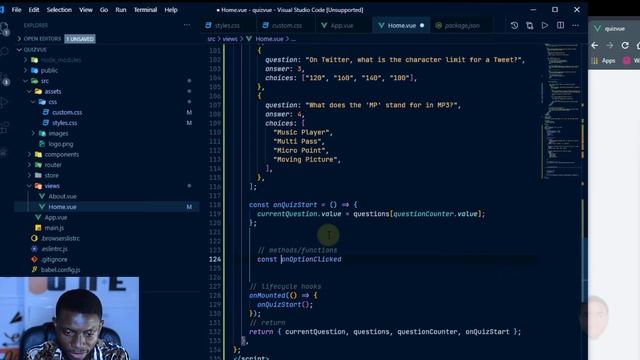Viewport: 640px width, 360px height.
Task: Collapse the src folder
Action: click(x=44, y=81)
